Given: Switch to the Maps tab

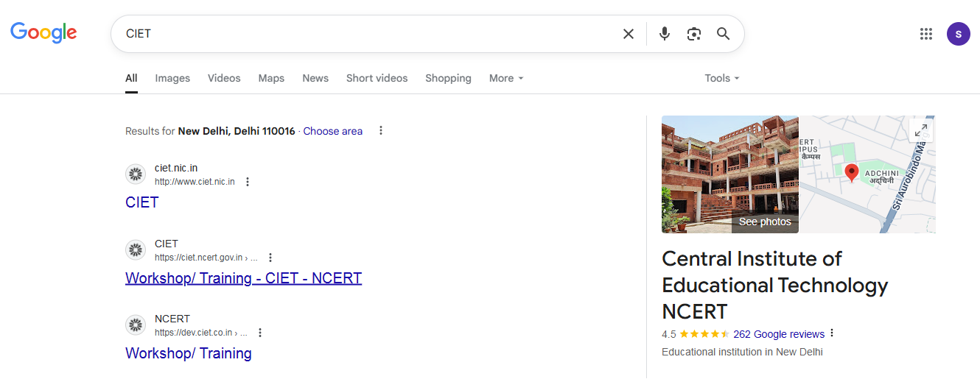Looking at the screenshot, I should coord(271,78).
